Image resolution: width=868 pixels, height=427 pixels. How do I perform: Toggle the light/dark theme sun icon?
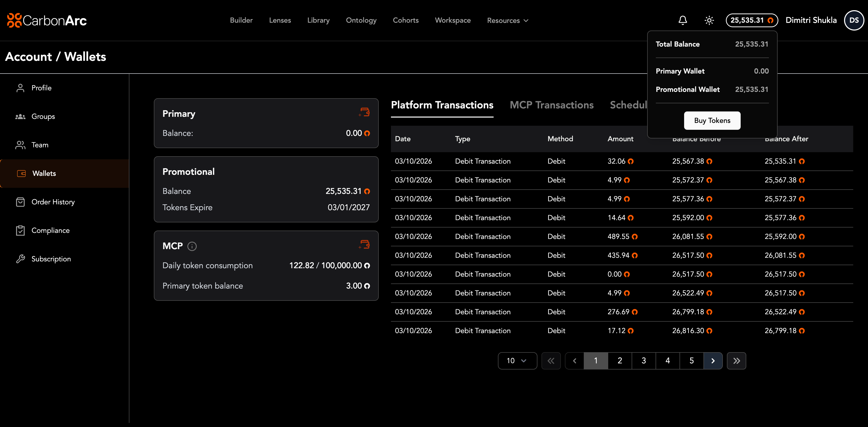709,20
